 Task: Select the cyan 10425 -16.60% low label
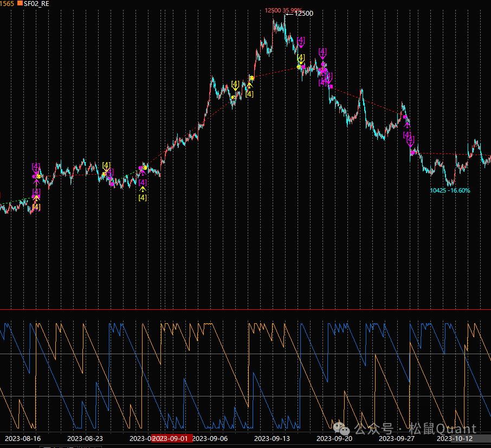pos(450,190)
